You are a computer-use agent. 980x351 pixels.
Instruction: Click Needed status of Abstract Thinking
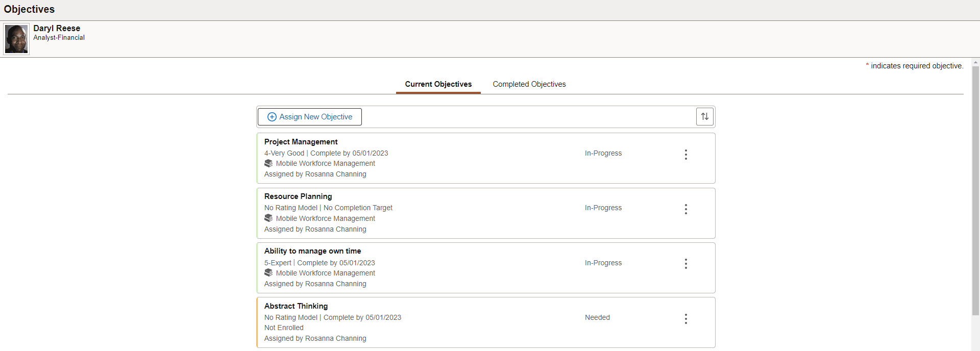click(597, 317)
